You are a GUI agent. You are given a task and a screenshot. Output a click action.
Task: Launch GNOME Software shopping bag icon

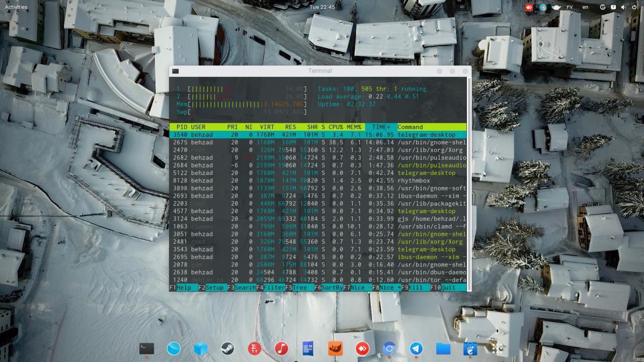[x=470, y=348]
